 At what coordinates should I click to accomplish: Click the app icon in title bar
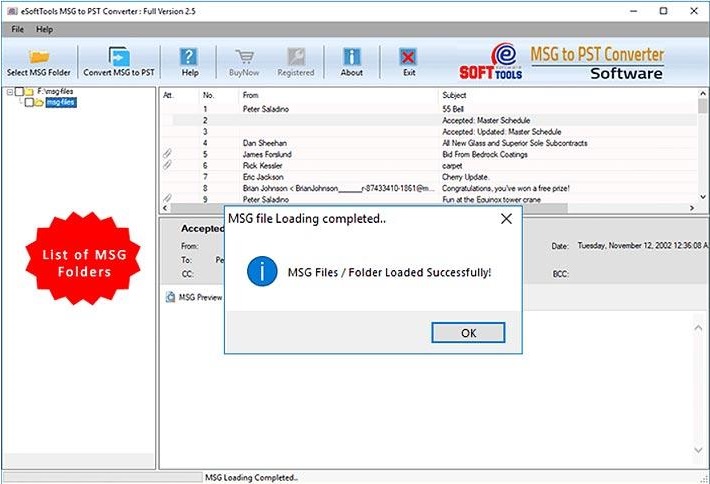click(13, 11)
